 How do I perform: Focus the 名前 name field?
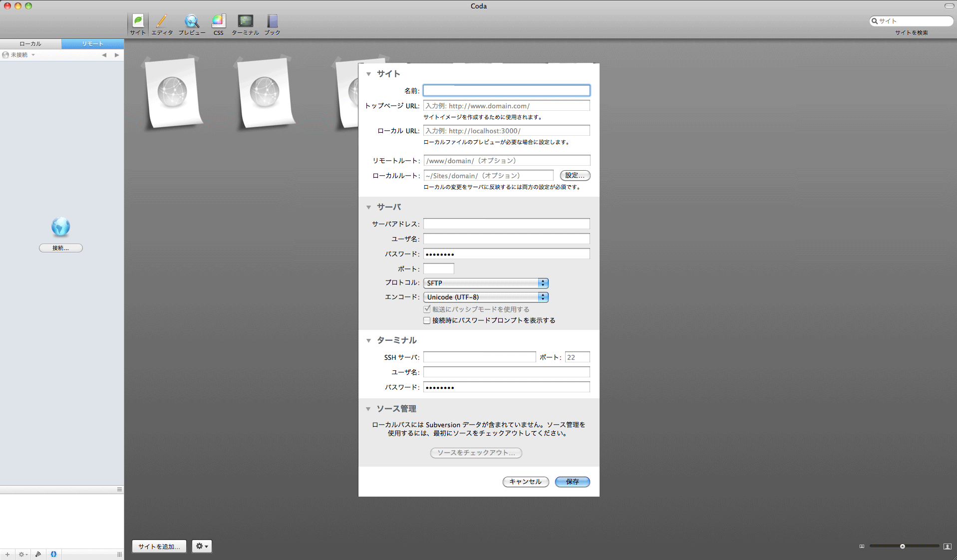[x=507, y=90]
